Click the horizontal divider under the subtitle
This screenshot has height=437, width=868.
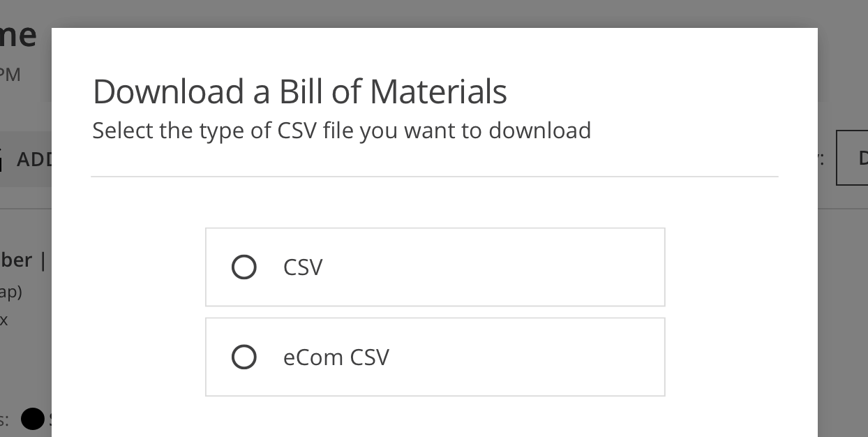click(434, 177)
